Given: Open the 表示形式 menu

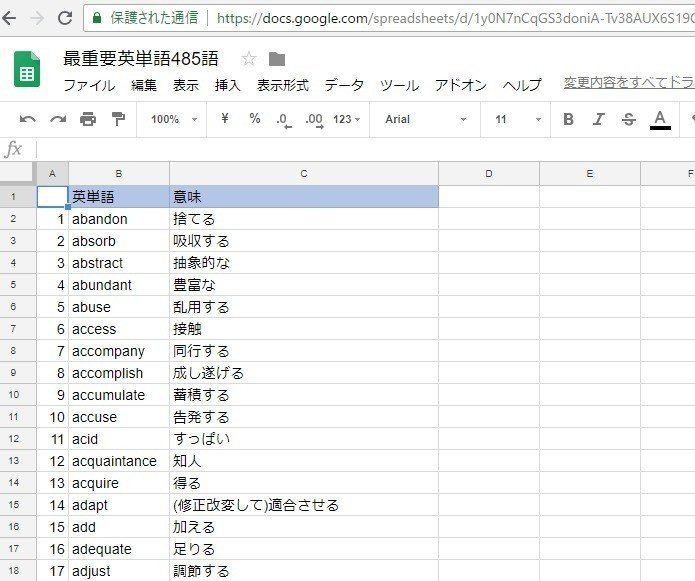Looking at the screenshot, I should point(283,85).
